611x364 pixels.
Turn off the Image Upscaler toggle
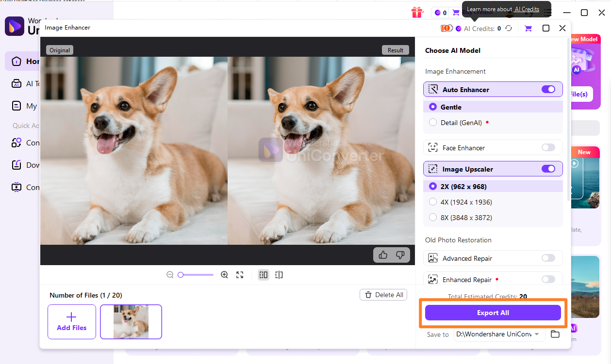click(548, 169)
